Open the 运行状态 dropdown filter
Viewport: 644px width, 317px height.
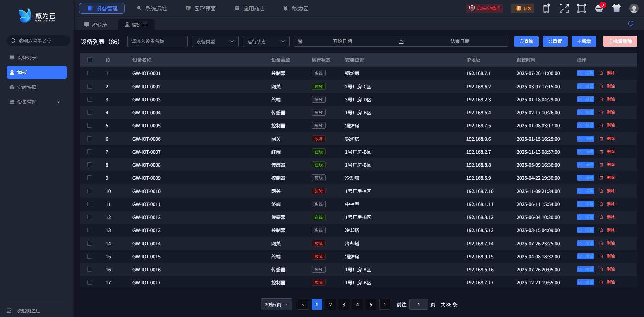[x=266, y=41]
